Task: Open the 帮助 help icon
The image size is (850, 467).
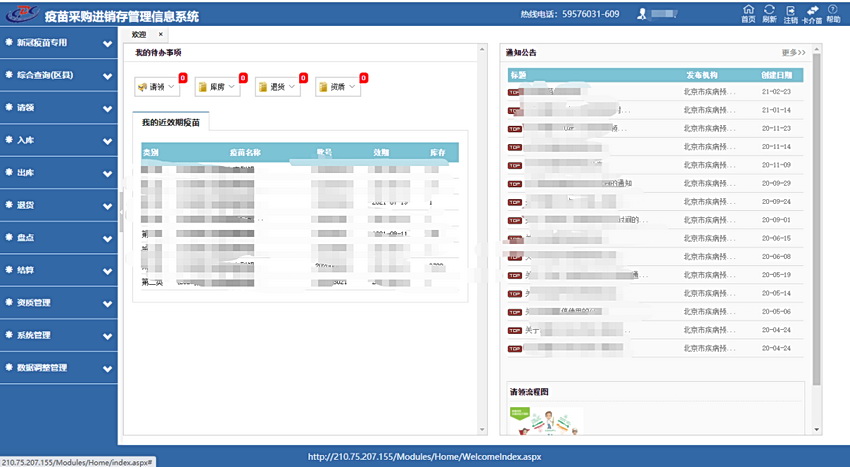Action: click(x=833, y=11)
